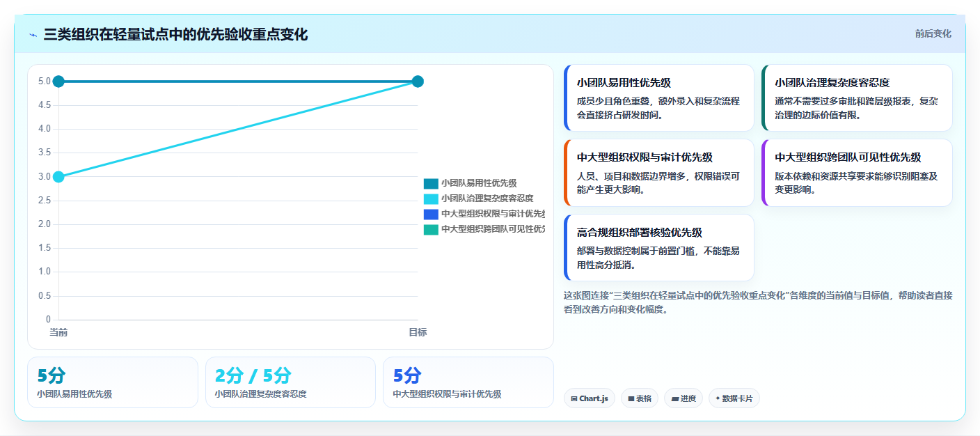This screenshot has height=436, width=980.
Task: Click the 5分 中大型组织权限与审计优先级 stat card
Action: pyautogui.click(x=468, y=382)
